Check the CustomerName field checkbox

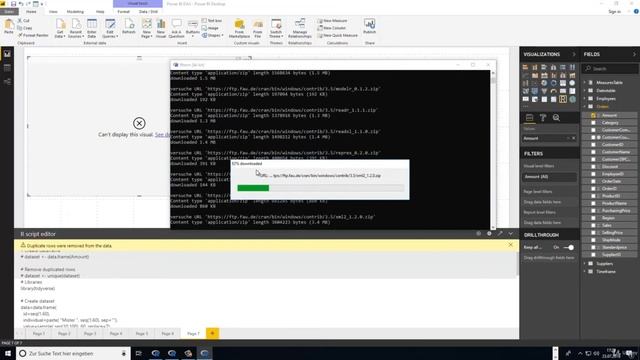(x=593, y=152)
